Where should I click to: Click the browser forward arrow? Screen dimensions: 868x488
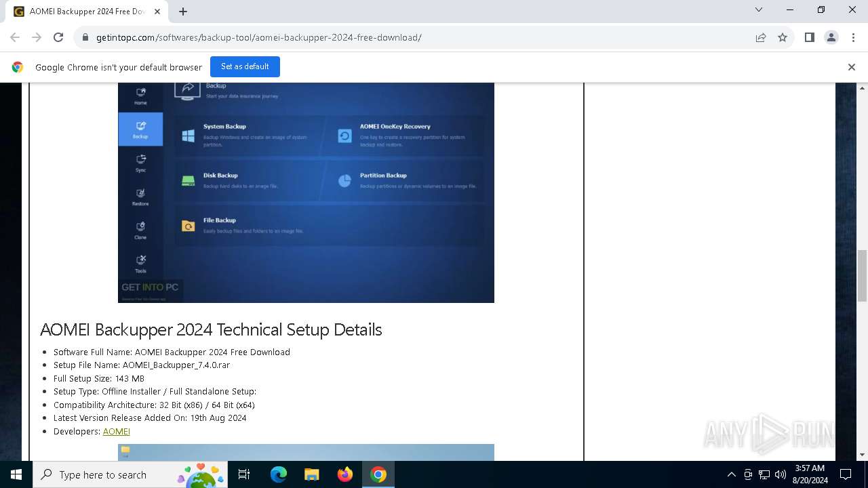point(37,37)
